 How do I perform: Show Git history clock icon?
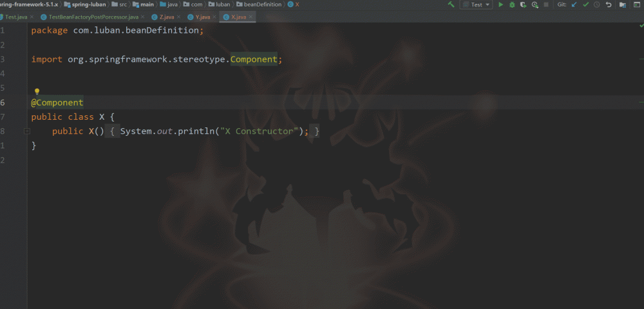pos(597,5)
